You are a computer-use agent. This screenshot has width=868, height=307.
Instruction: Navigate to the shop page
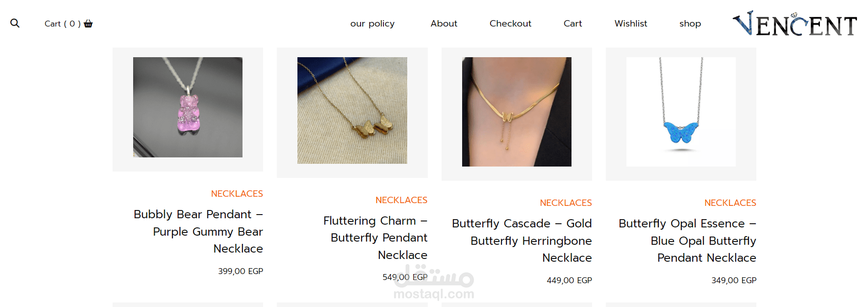(690, 24)
